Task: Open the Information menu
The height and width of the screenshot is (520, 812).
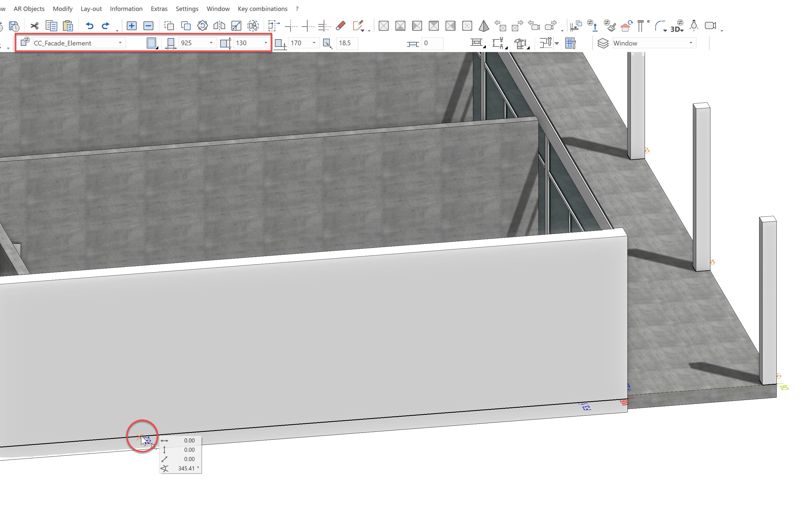Action: 126,9
